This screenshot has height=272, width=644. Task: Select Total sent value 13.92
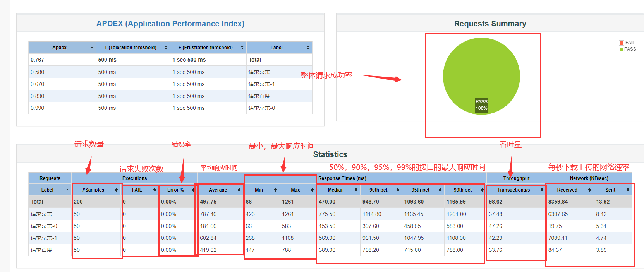click(603, 202)
